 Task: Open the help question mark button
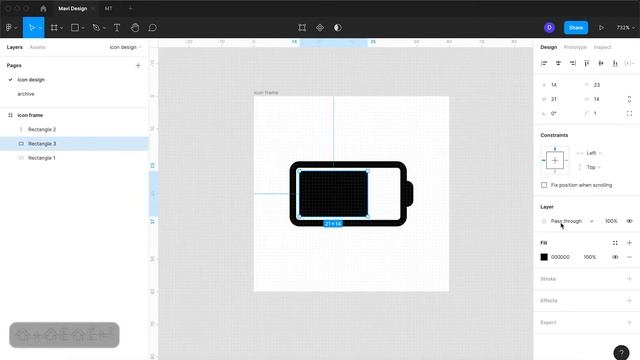point(621,353)
